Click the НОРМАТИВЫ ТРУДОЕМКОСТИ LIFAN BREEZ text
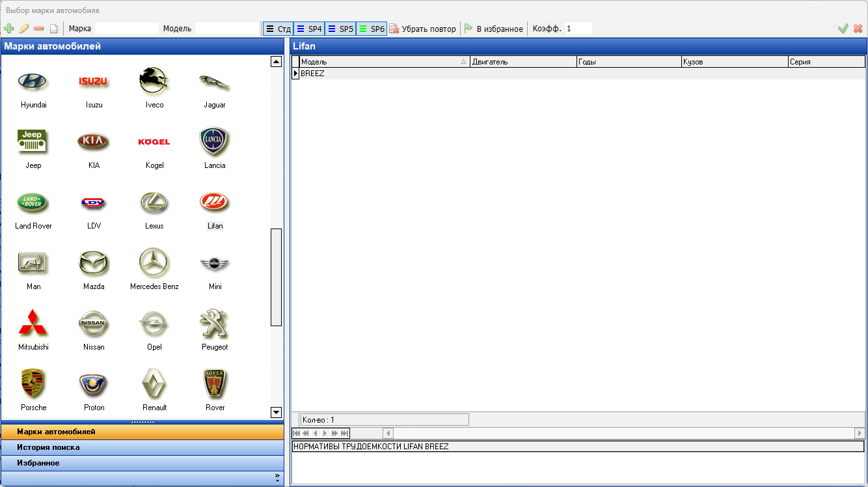 coord(371,447)
